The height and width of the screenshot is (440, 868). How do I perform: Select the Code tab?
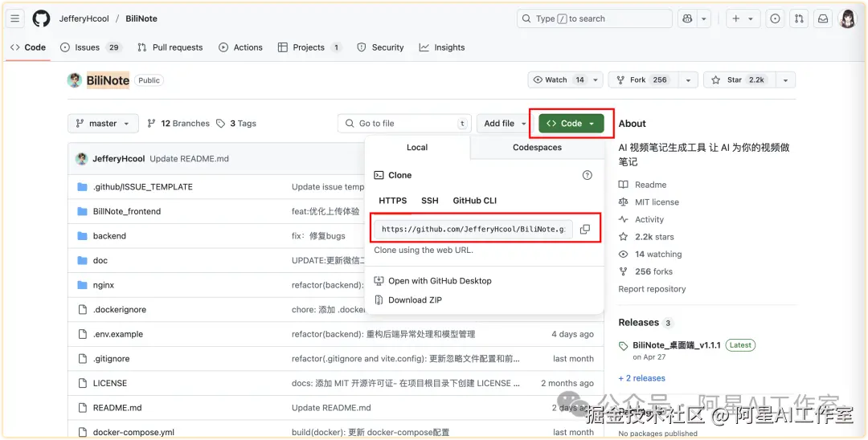[x=27, y=47]
